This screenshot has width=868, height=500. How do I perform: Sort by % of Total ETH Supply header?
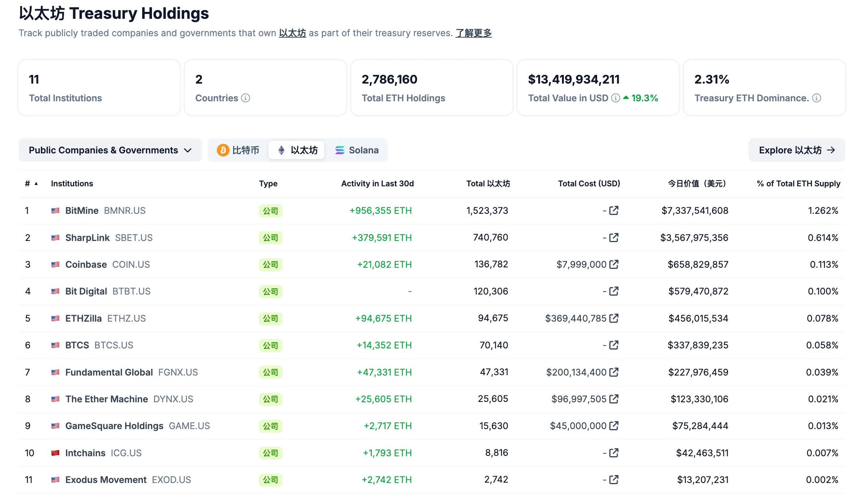coord(798,183)
